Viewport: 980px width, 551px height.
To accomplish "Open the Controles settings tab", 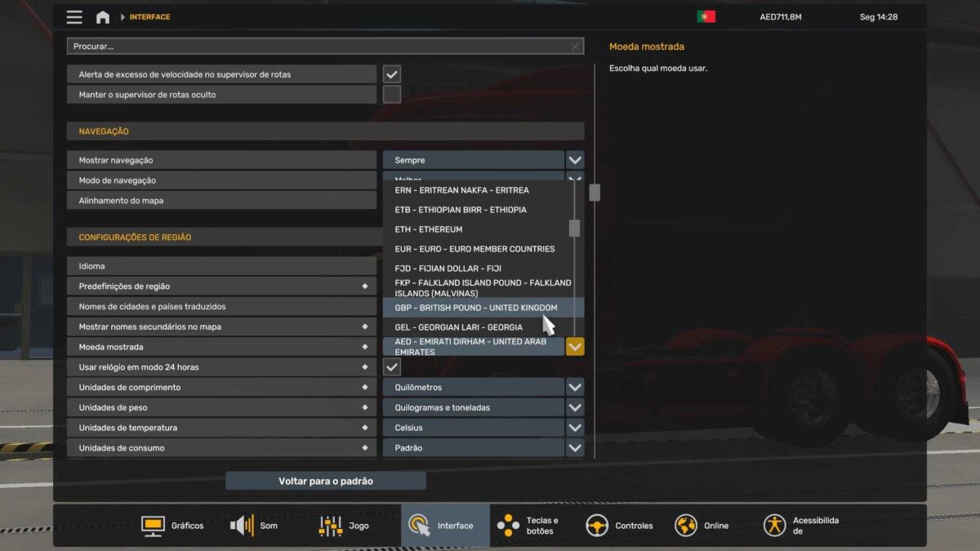I will [x=620, y=525].
